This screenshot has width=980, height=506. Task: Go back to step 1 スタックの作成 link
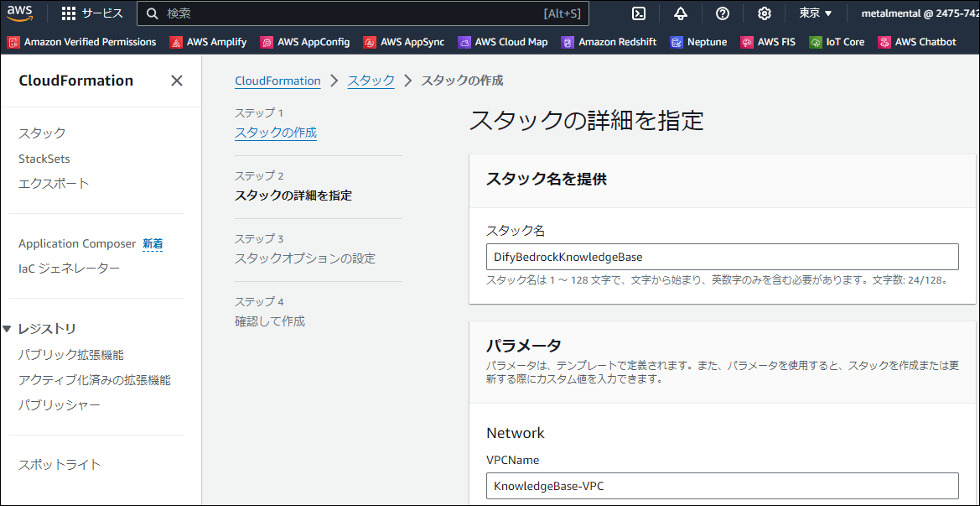pos(276,133)
